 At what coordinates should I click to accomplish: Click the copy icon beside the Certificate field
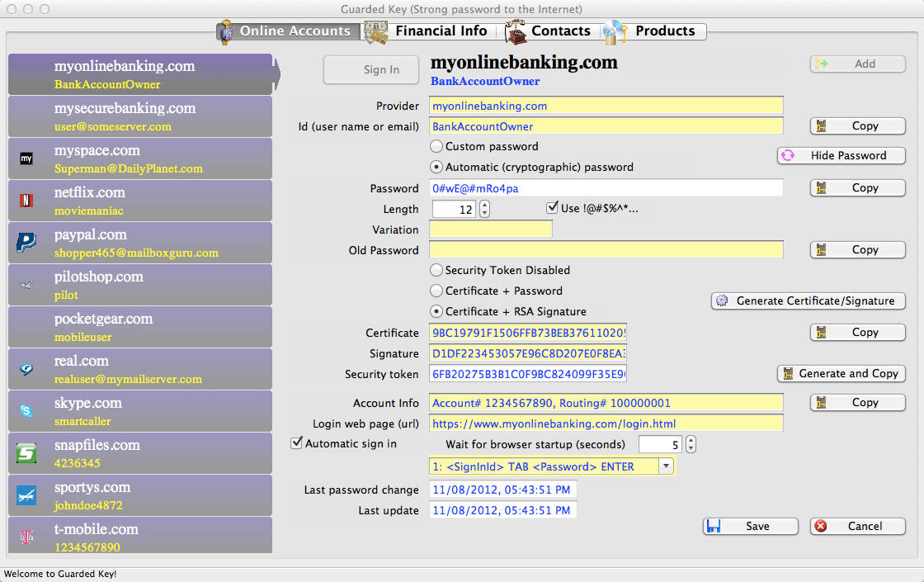tap(821, 332)
